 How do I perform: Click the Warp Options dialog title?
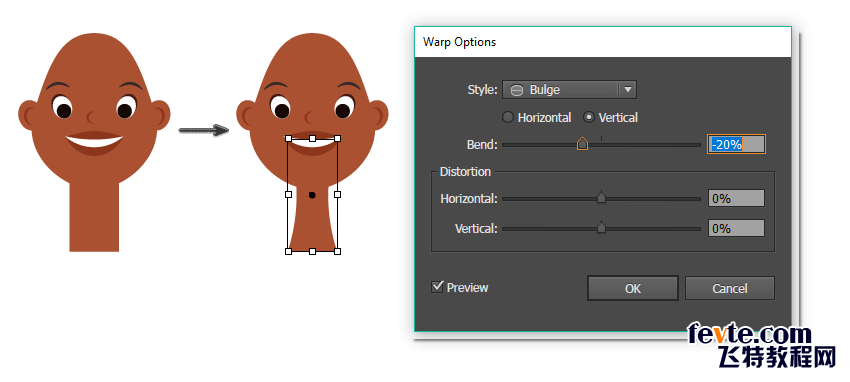(459, 42)
